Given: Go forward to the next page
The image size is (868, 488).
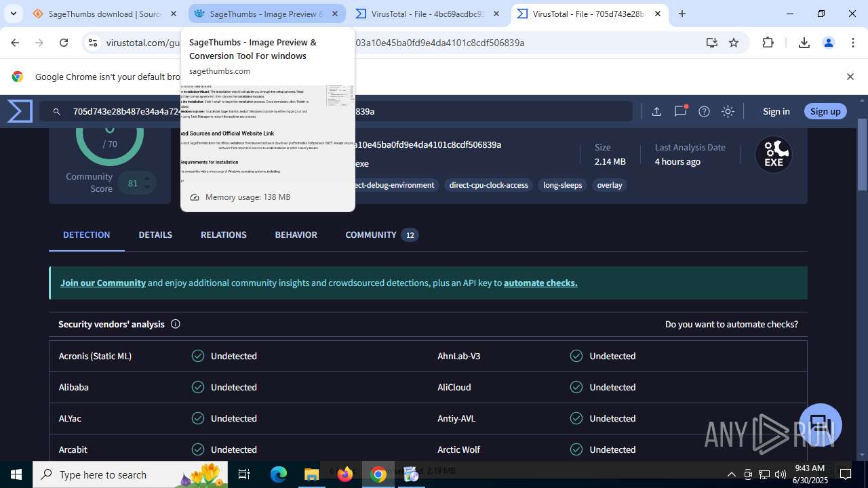Looking at the screenshot, I should [x=39, y=43].
